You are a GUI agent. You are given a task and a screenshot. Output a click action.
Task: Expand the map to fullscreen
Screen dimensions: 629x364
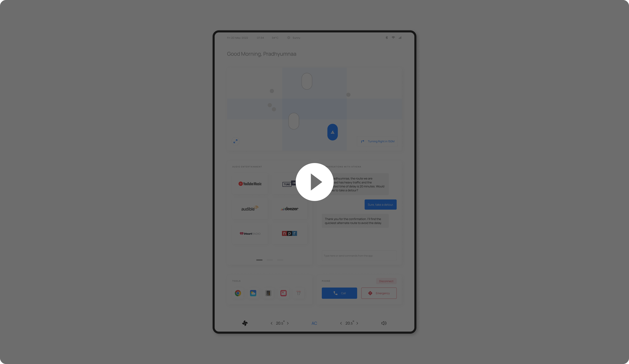click(236, 141)
